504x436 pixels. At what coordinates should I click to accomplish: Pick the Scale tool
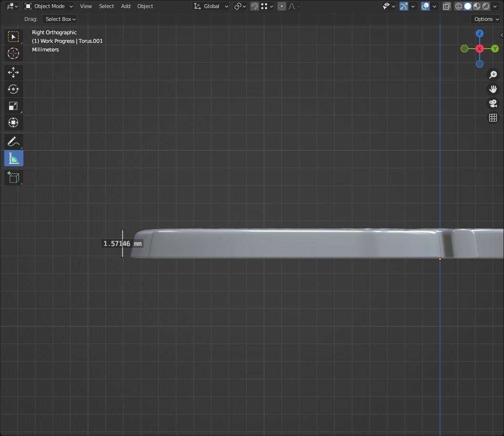(x=13, y=106)
